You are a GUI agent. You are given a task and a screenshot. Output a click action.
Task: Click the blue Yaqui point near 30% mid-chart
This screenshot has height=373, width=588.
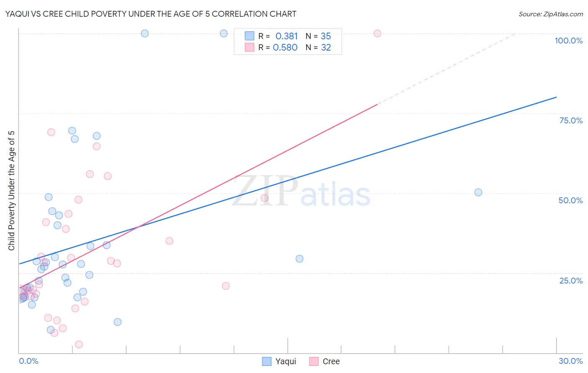click(299, 259)
